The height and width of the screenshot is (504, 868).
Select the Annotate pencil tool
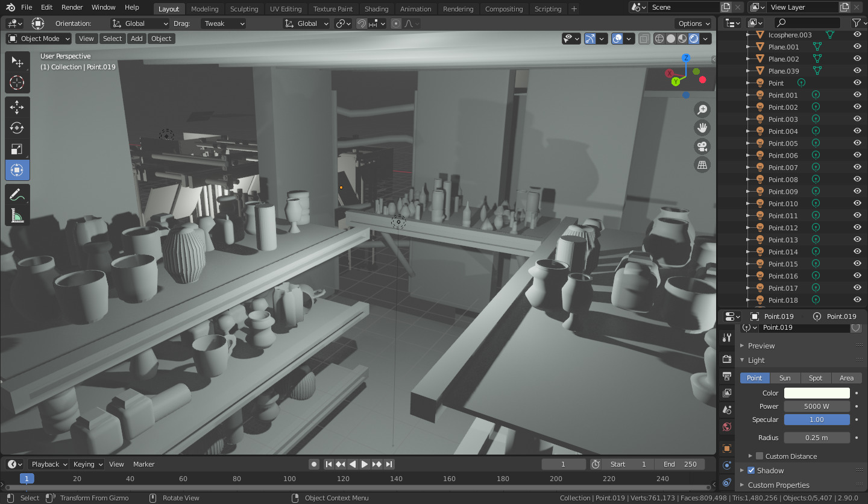click(17, 195)
